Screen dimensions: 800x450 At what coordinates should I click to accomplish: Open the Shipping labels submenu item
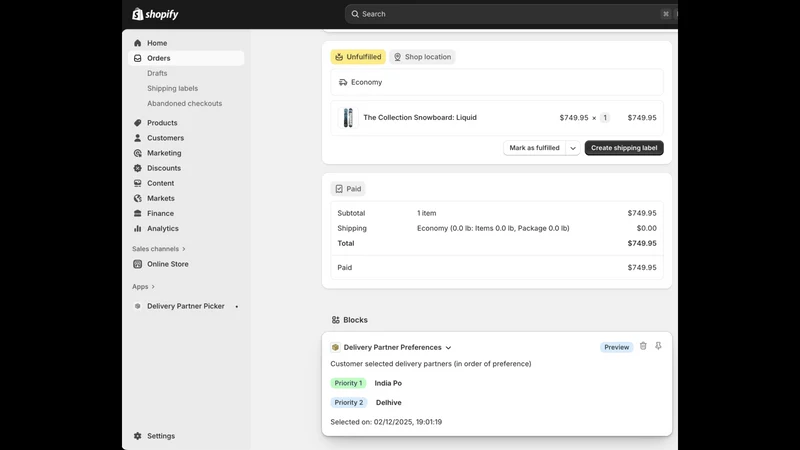(172, 88)
